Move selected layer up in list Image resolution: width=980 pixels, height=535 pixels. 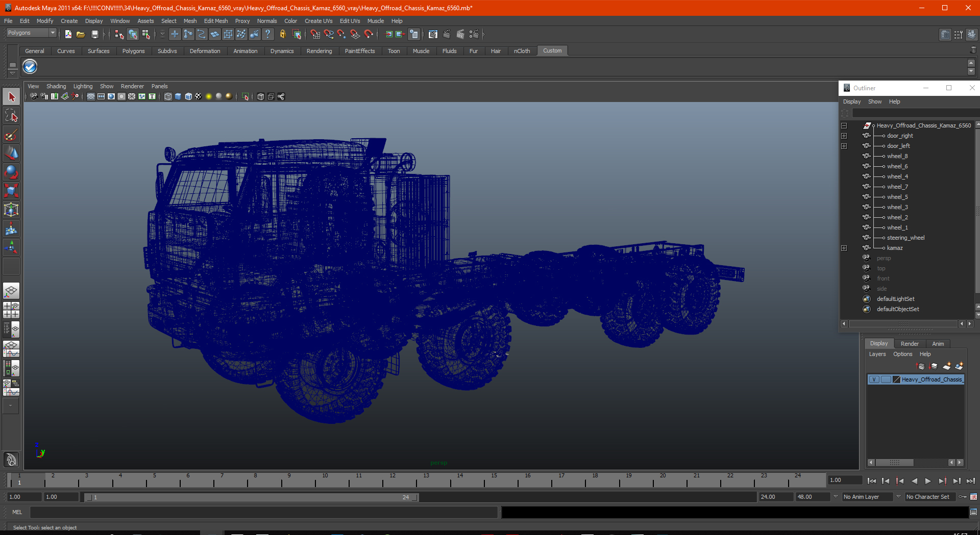[921, 366]
